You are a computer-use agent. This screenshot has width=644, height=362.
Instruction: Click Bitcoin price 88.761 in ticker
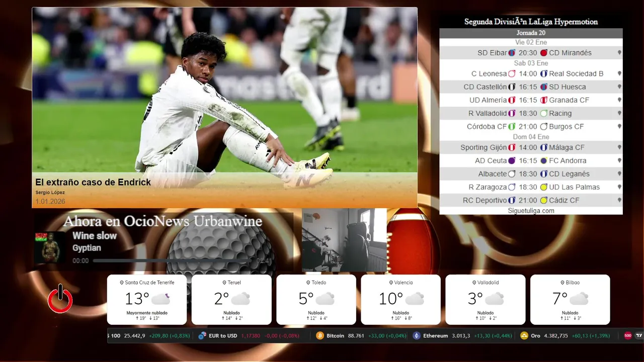pyautogui.click(x=356, y=336)
